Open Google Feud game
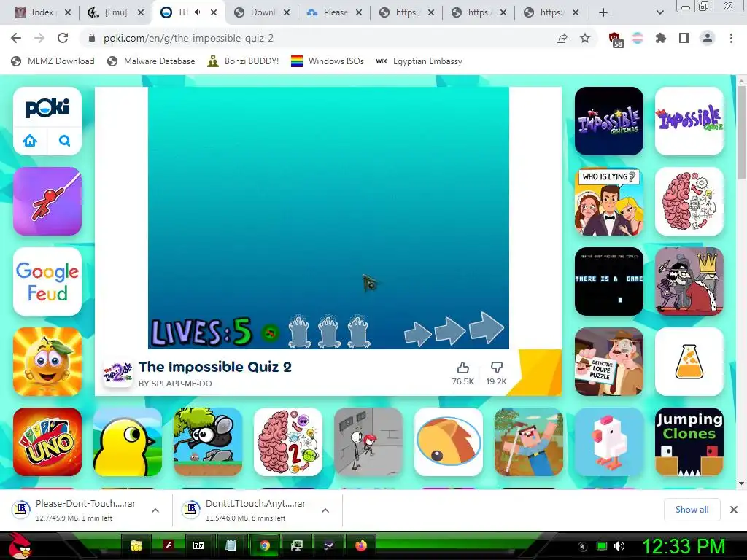747x560 pixels. (47, 281)
